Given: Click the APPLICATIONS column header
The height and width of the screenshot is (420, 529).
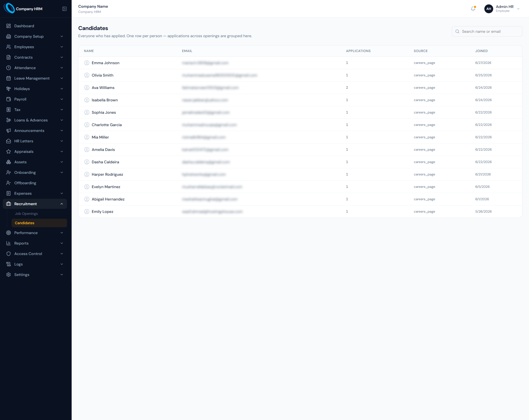Looking at the screenshot, I should pos(358,51).
